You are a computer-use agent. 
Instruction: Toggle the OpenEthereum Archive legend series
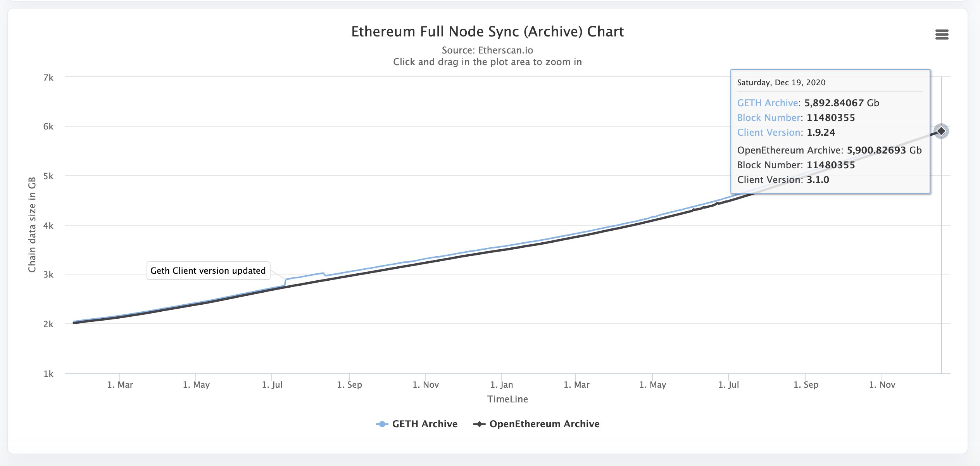point(537,424)
